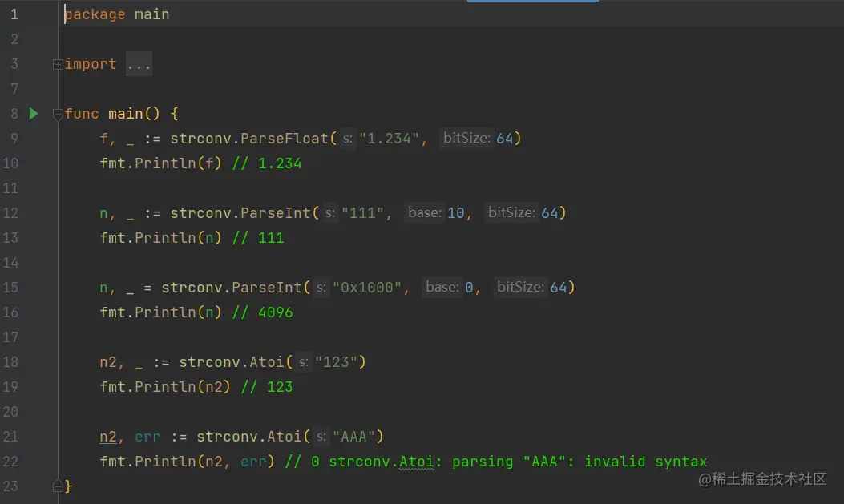
Task: Click the string "111" argument
Action: coord(362,213)
